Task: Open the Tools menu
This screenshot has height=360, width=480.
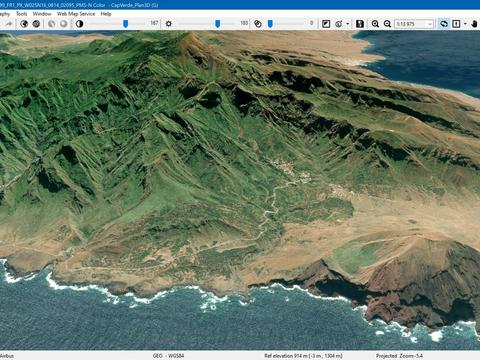Action: pyautogui.click(x=22, y=14)
